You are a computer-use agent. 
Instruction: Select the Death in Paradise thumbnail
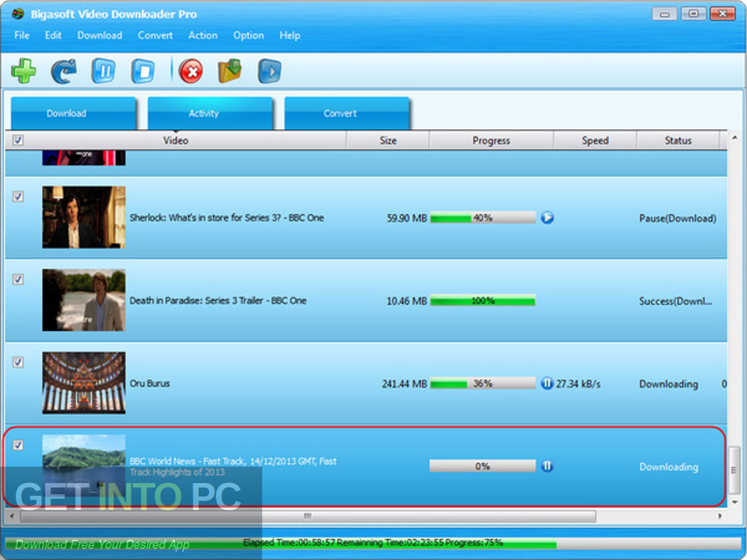coord(84,300)
